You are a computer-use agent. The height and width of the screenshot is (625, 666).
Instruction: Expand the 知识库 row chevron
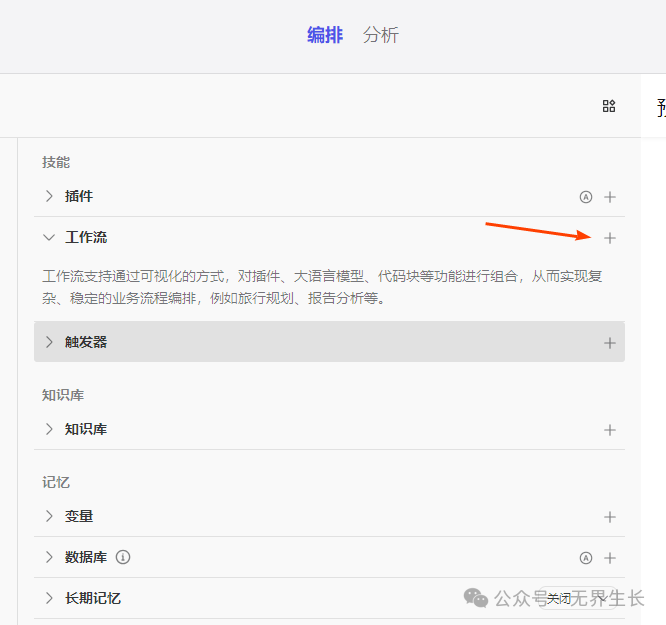[49, 429]
